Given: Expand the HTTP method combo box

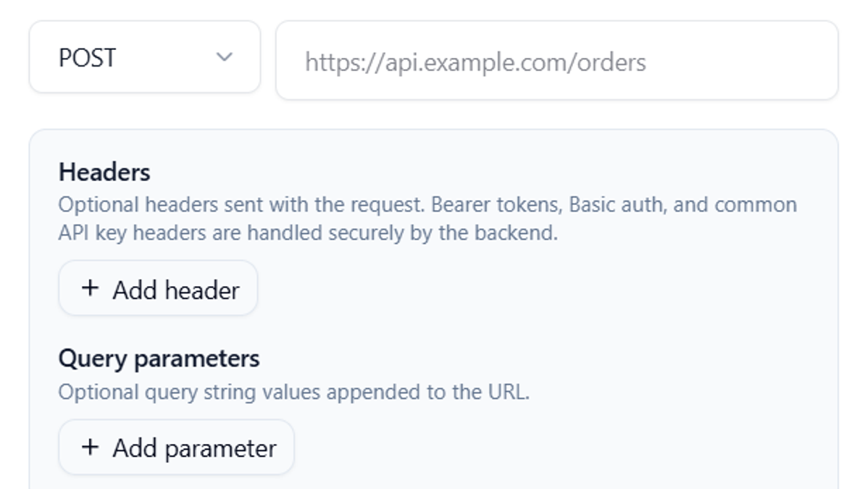Looking at the screenshot, I should [144, 57].
